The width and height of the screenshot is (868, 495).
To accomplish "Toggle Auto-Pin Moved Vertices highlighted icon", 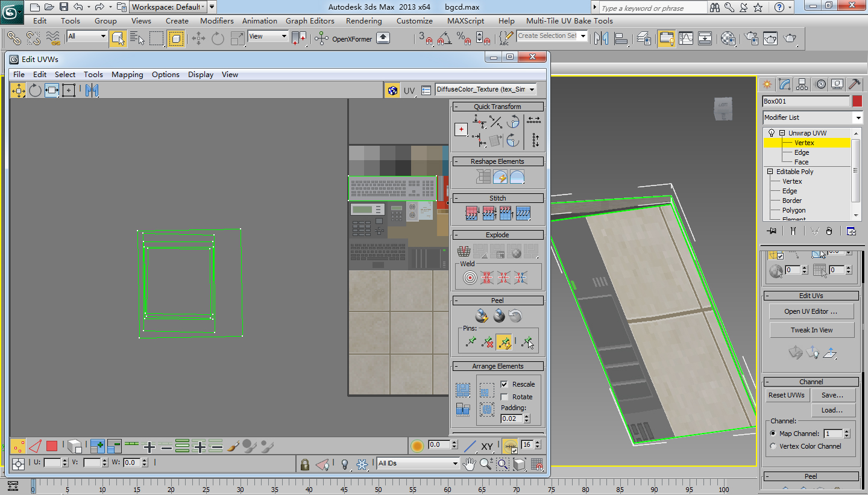I will (503, 343).
